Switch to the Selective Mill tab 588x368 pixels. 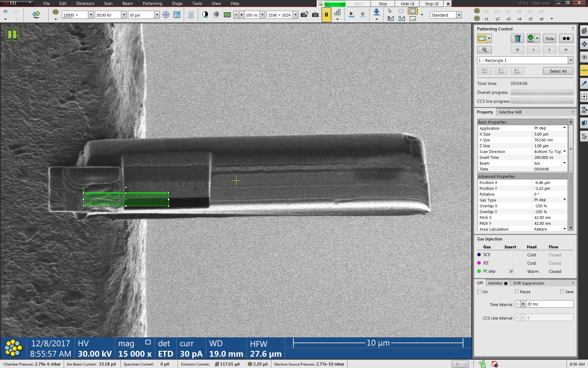510,112
